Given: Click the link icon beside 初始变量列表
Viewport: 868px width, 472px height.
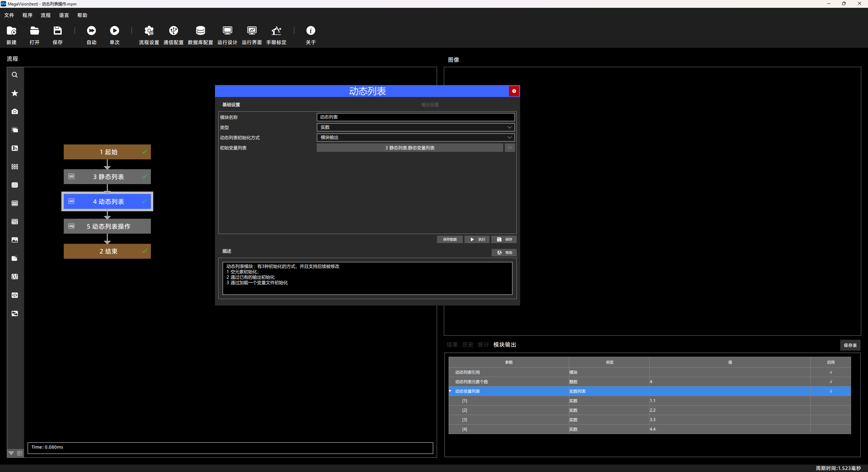Looking at the screenshot, I should pos(510,148).
